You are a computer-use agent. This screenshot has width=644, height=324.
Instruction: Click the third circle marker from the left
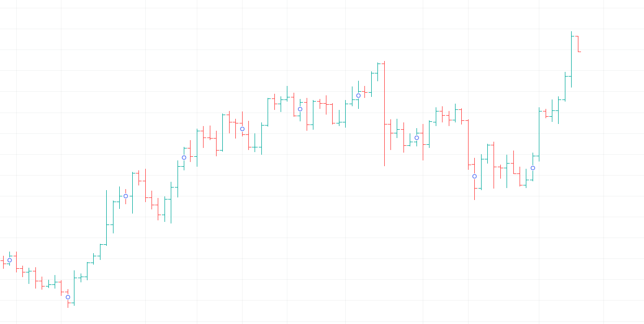(125, 196)
